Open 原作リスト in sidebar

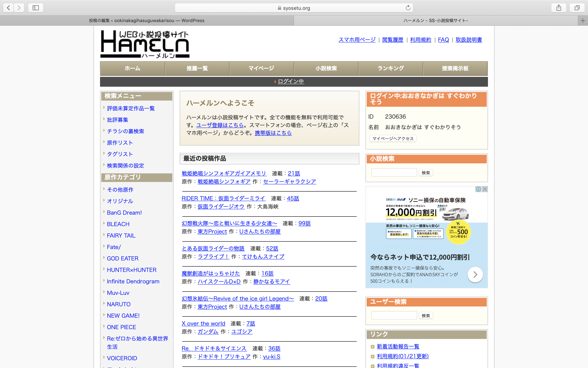point(120,143)
